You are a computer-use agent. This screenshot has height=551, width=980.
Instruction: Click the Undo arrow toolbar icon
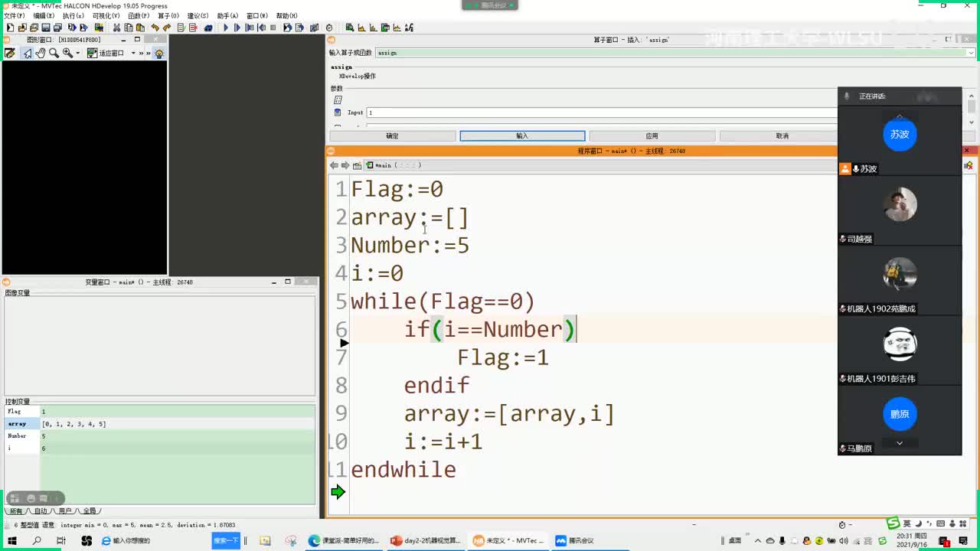155,28
